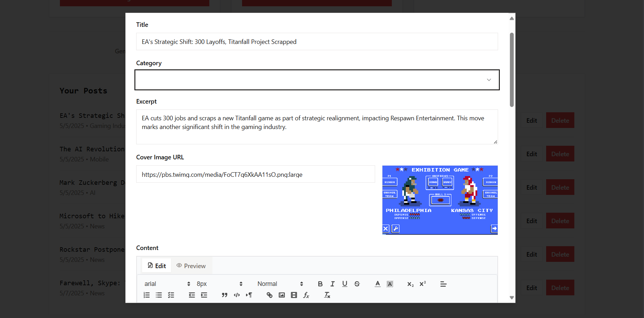Edit the Microsoft to Hike post

(x=532, y=221)
